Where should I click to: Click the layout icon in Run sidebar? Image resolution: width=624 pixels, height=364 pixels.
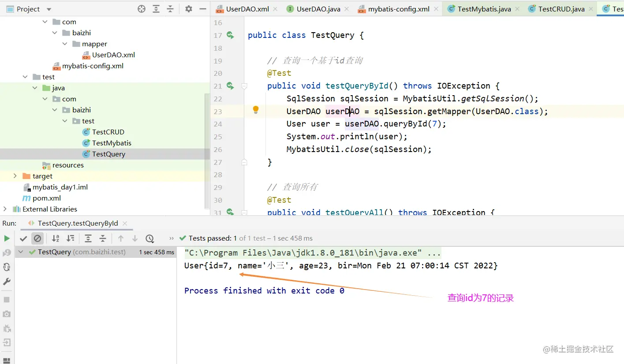[x=7, y=360]
